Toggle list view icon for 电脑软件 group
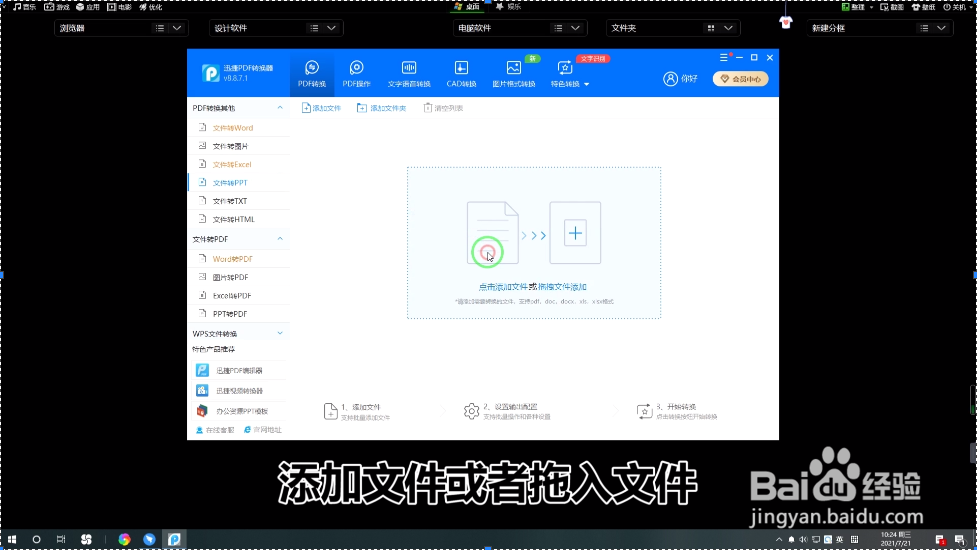The width and height of the screenshot is (977, 550). (x=558, y=28)
